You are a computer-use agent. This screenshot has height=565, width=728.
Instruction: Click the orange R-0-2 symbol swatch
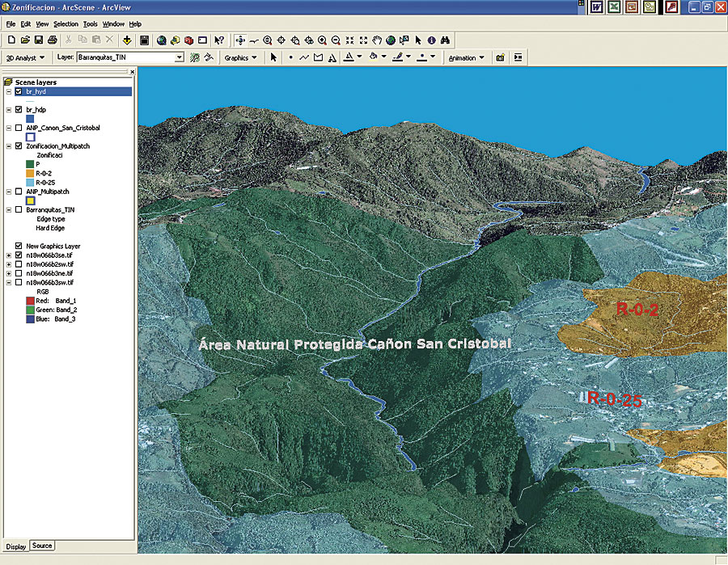30,173
